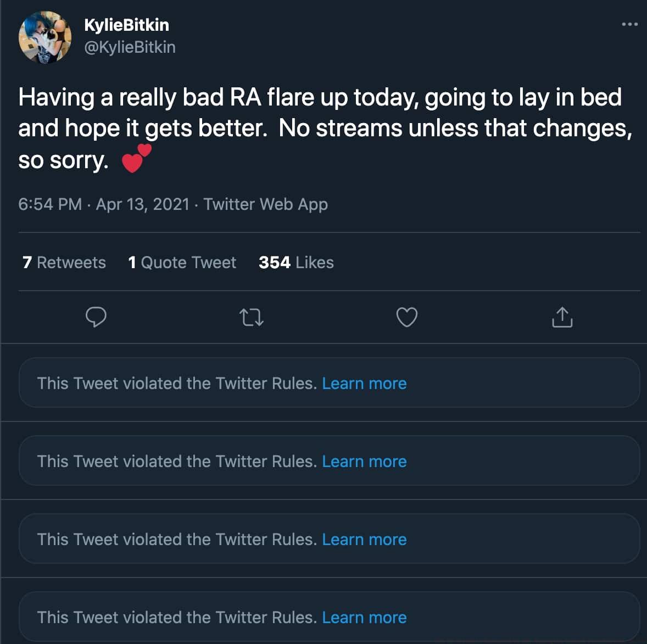The height and width of the screenshot is (644, 647).
Task: Click Learn more in the bottom violation notice
Action: click(364, 617)
